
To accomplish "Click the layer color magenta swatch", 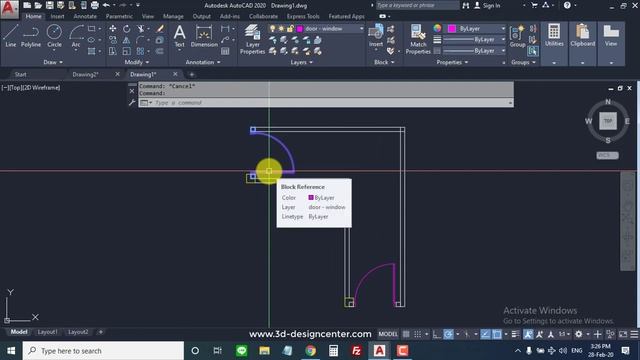I will [300, 29].
